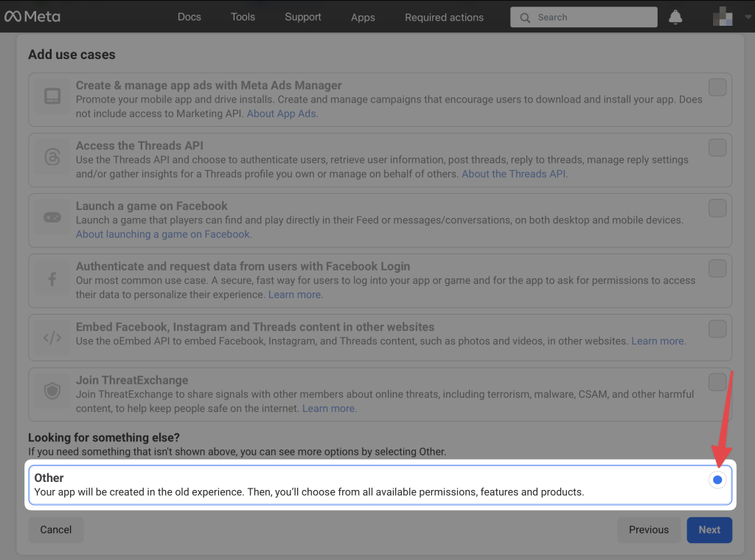Image resolution: width=755 pixels, height=560 pixels.
Task: Click the Next button
Action: pos(709,529)
